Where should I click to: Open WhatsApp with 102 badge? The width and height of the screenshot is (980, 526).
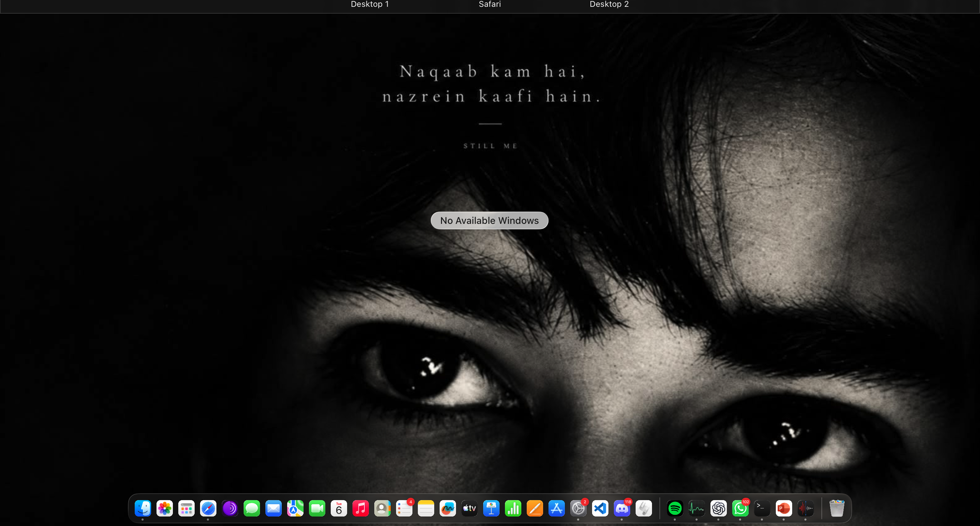[740, 508]
